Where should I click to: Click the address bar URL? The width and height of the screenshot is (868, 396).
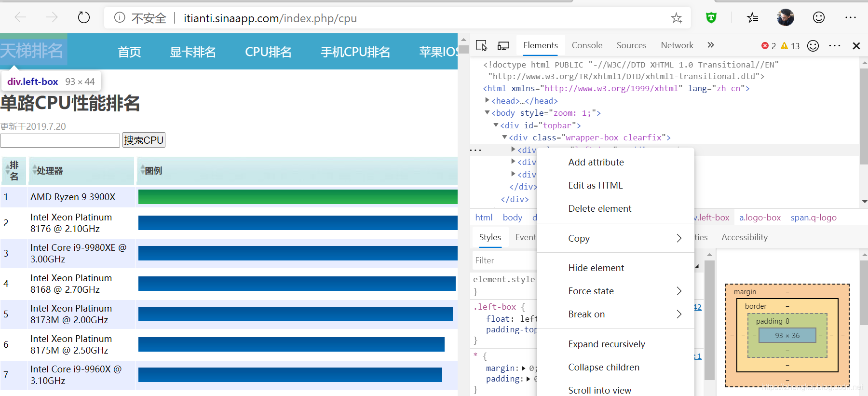pyautogui.click(x=270, y=18)
